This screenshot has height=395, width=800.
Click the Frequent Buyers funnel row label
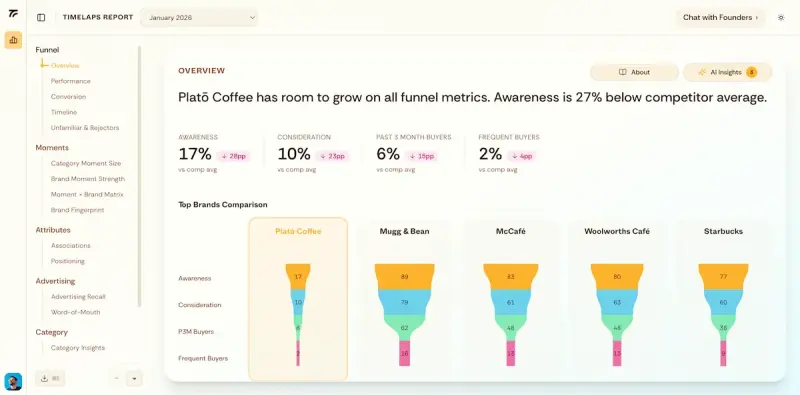coord(203,358)
